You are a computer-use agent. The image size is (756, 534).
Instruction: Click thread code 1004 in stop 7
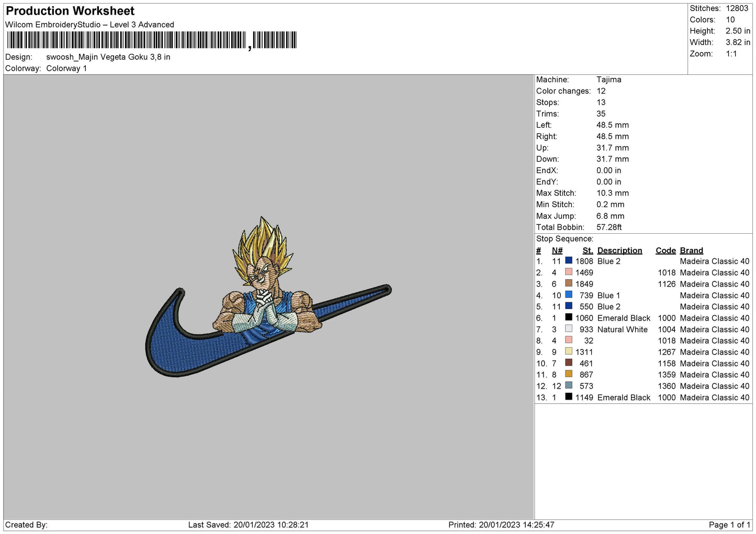(x=667, y=330)
